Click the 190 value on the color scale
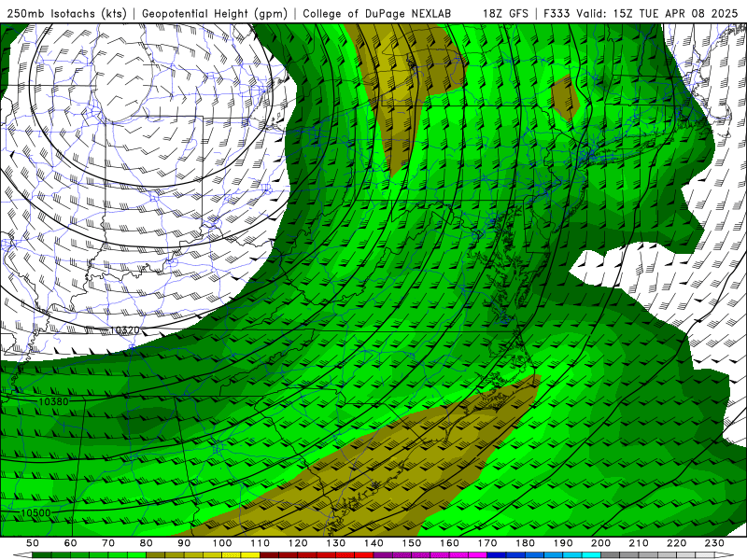747x560 pixels. coord(563,543)
